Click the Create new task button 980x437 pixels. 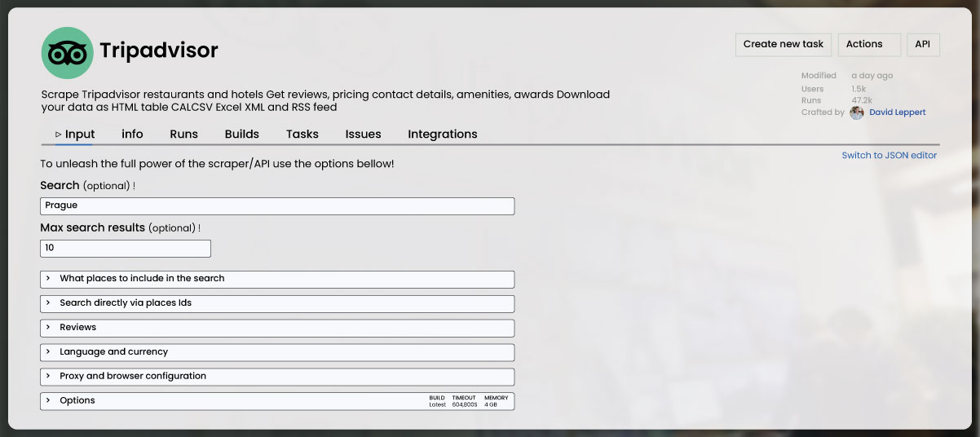pyautogui.click(x=784, y=45)
